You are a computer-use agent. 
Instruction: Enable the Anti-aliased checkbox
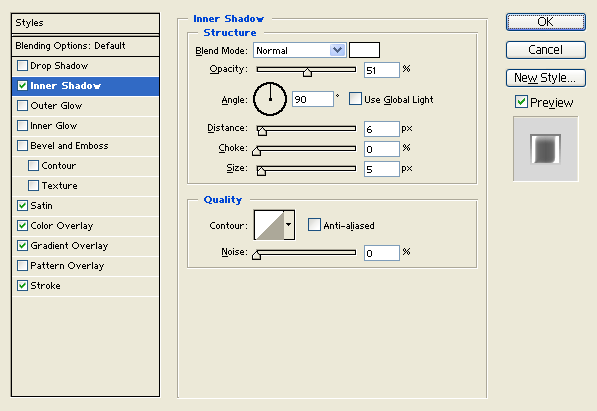coord(314,225)
